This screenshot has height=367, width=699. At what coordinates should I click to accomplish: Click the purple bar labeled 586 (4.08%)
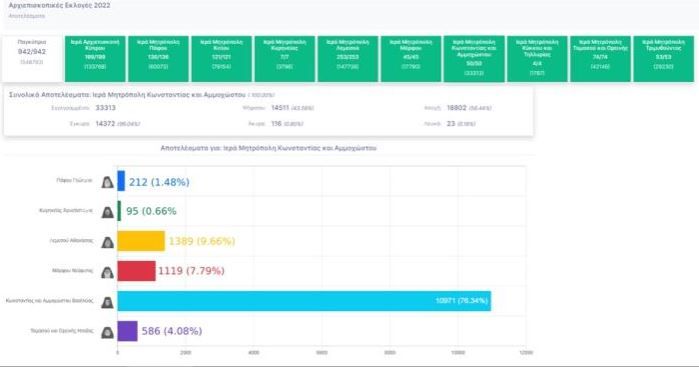tap(127, 331)
